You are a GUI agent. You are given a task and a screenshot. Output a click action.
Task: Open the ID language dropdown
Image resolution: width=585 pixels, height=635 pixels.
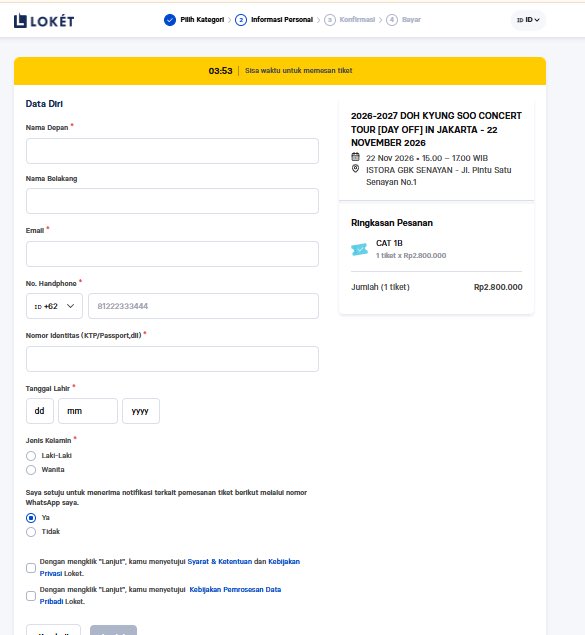(x=528, y=20)
